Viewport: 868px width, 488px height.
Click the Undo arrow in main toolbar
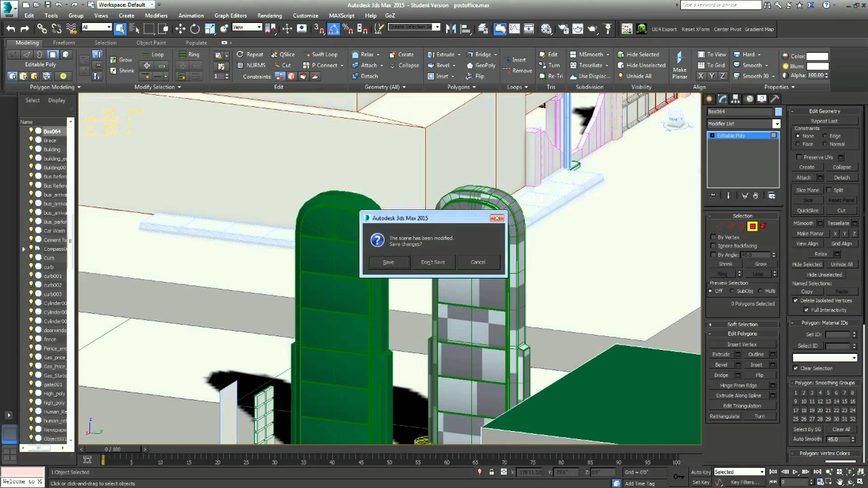[x=10, y=29]
